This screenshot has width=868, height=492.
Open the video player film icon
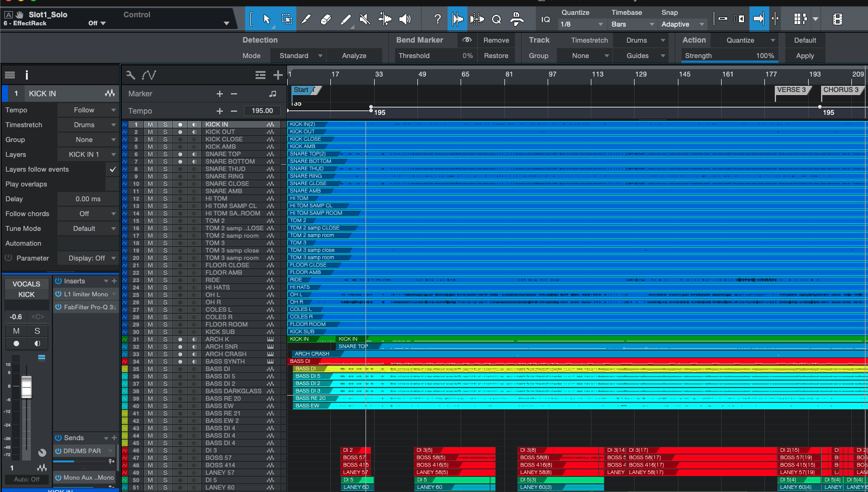tap(837, 19)
